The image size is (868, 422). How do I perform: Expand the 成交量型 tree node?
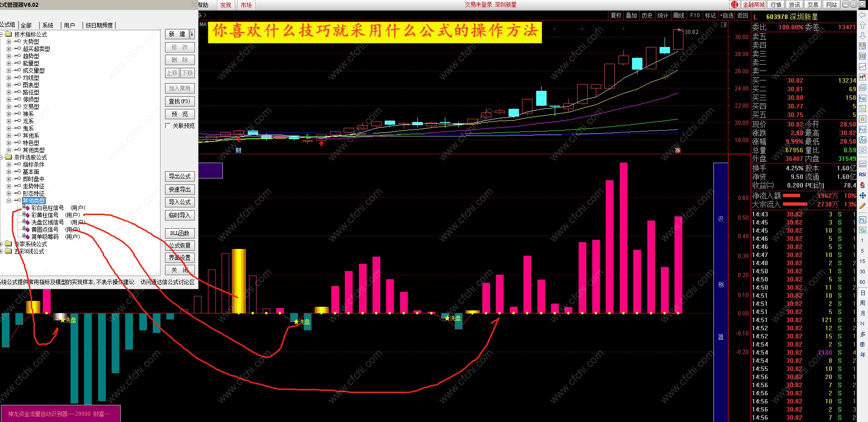pos(9,70)
